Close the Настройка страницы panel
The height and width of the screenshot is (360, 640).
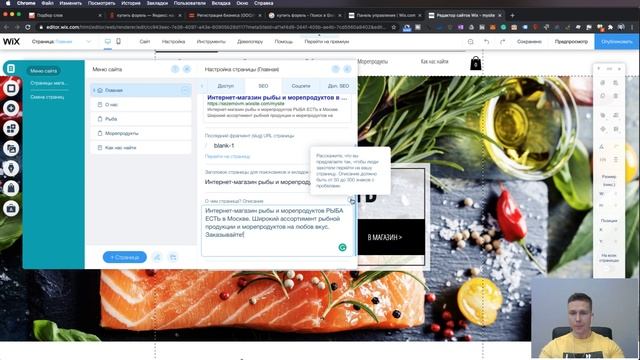[347, 69]
